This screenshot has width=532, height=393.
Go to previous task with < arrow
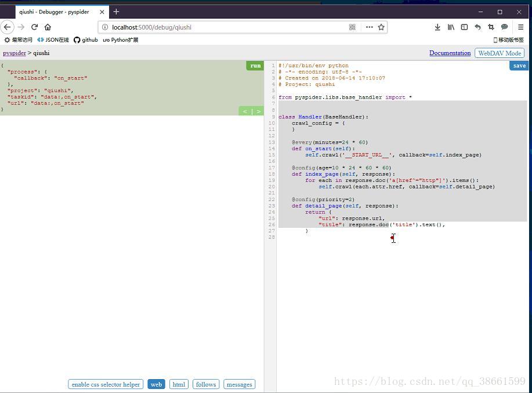(x=245, y=111)
